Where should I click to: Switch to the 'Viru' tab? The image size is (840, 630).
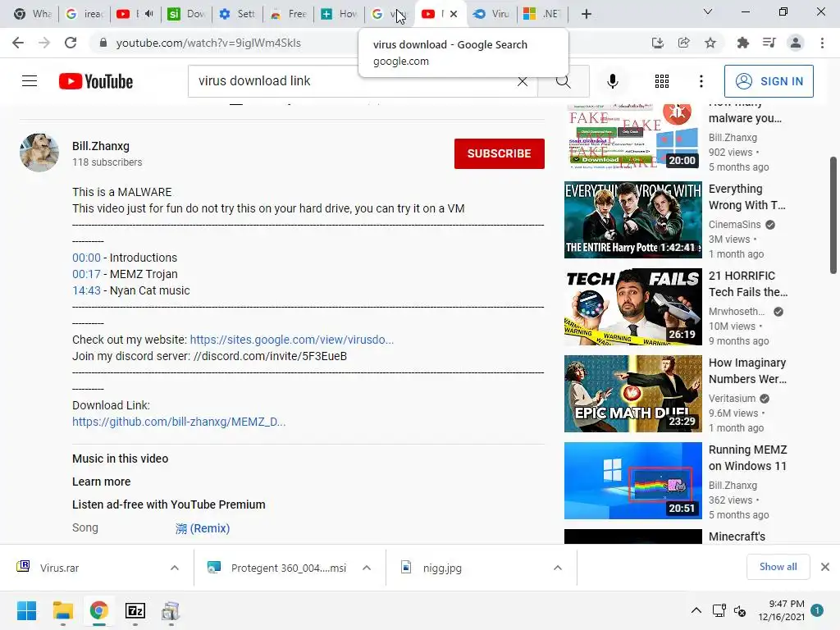492,14
